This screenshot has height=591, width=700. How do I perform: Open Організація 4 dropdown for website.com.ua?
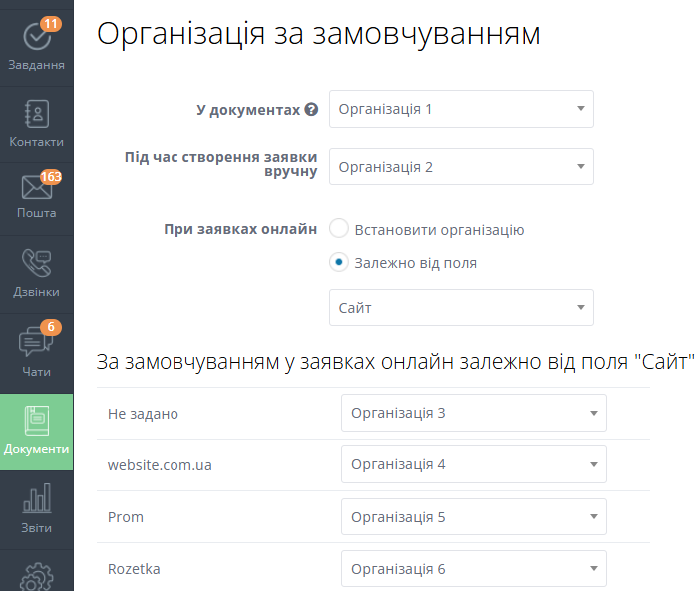coord(473,464)
